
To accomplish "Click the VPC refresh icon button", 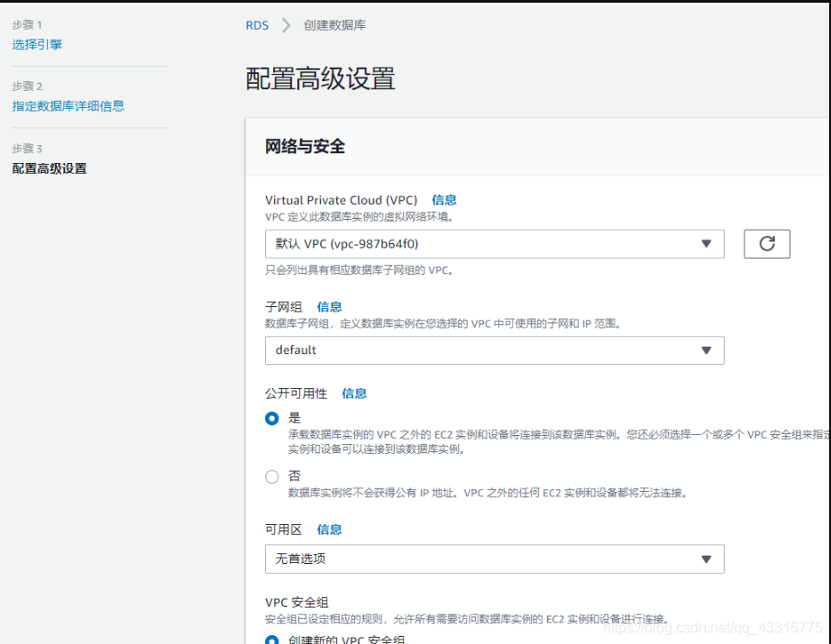I will (766, 243).
